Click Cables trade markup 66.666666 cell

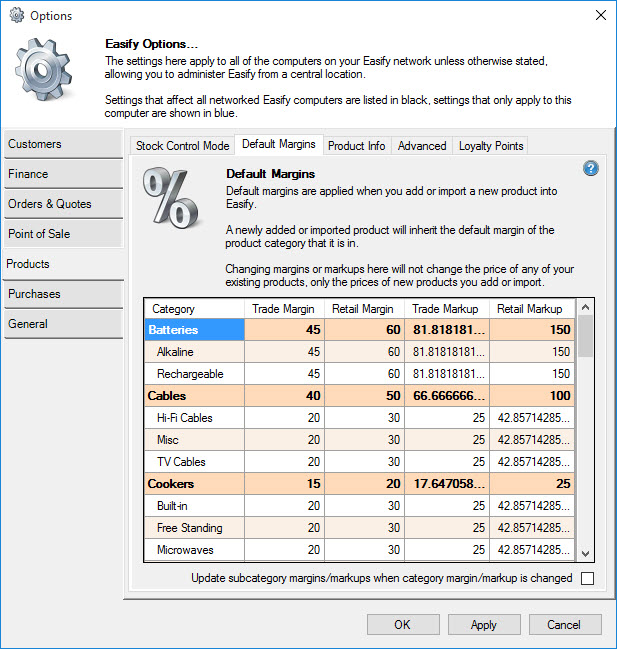[x=447, y=396]
